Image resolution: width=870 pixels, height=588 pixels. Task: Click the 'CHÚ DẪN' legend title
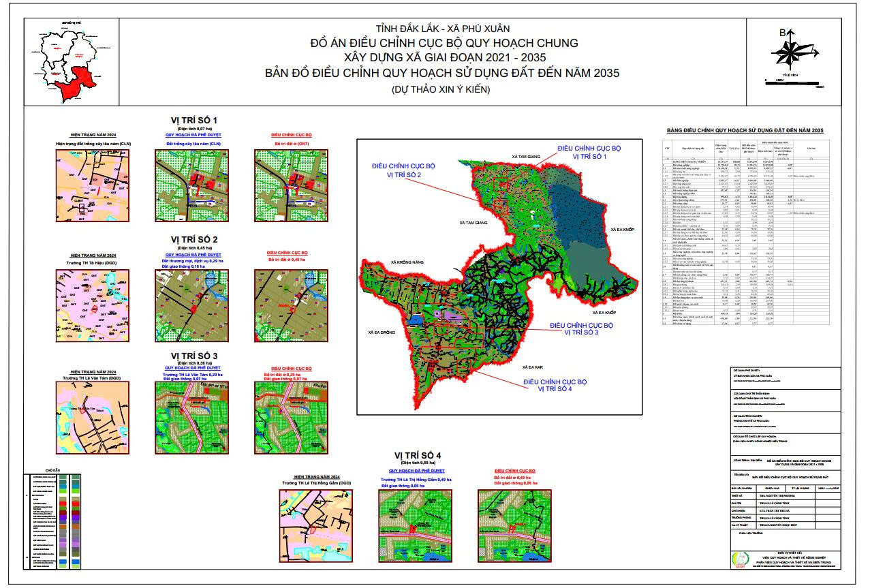(53, 470)
